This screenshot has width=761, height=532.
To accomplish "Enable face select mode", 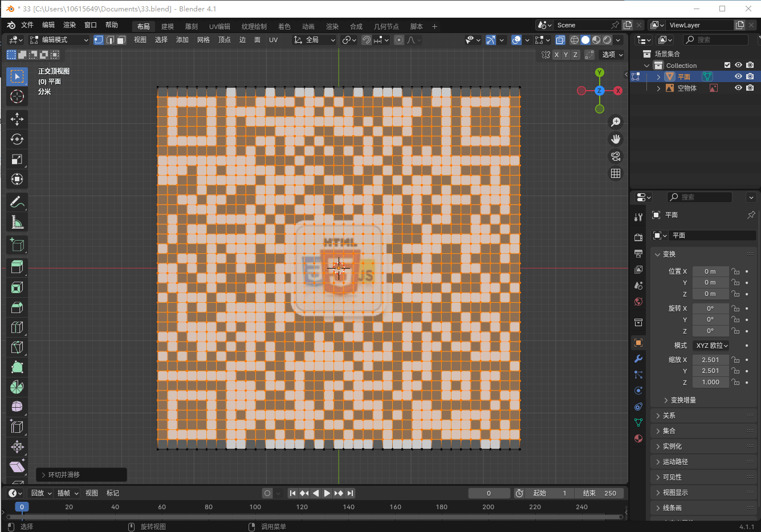I will 121,40.
